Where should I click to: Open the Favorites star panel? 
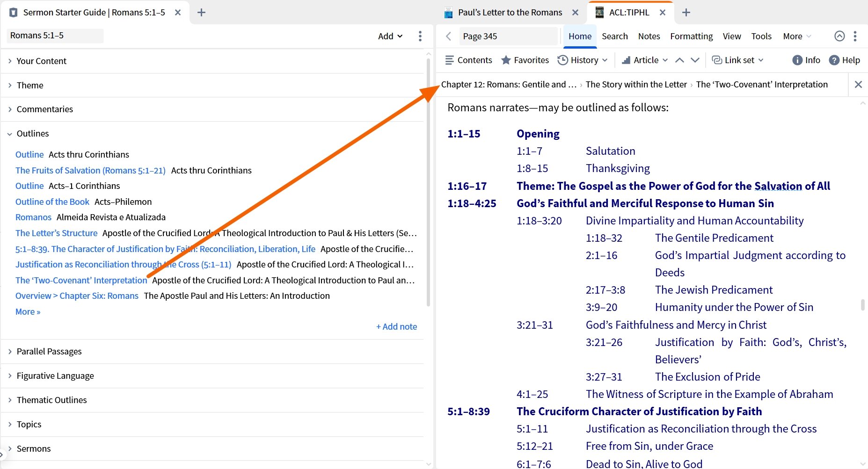[525, 60]
